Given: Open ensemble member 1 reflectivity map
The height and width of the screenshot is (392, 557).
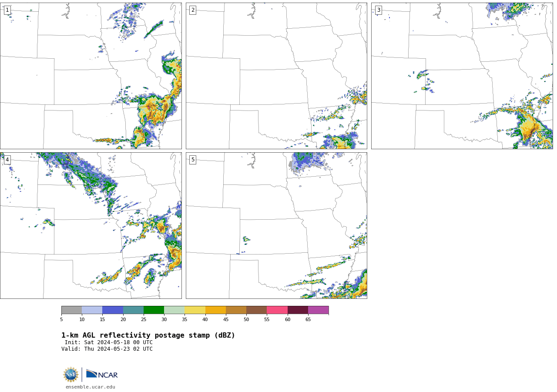Looking at the screenshot, I should (x=91, y=76).
